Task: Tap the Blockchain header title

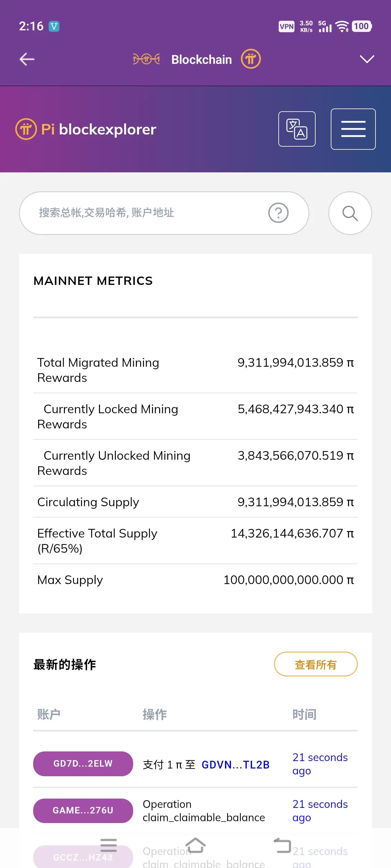Action: [x=201, y=60]
